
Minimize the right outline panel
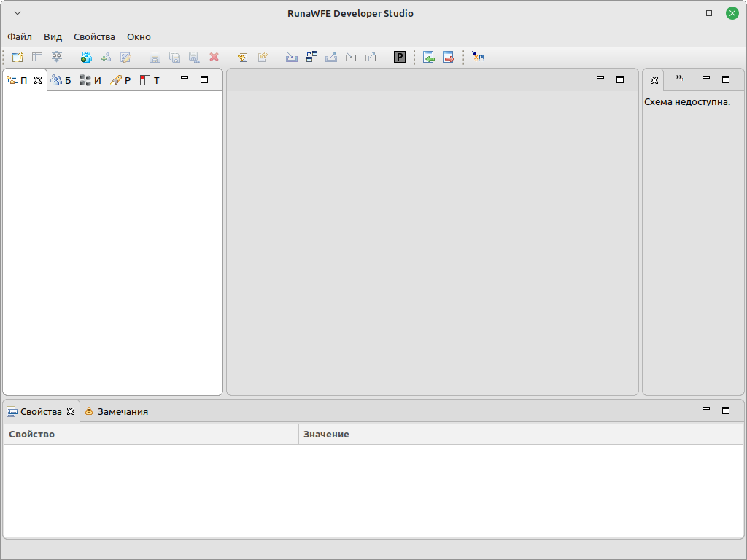pos(706,77)
